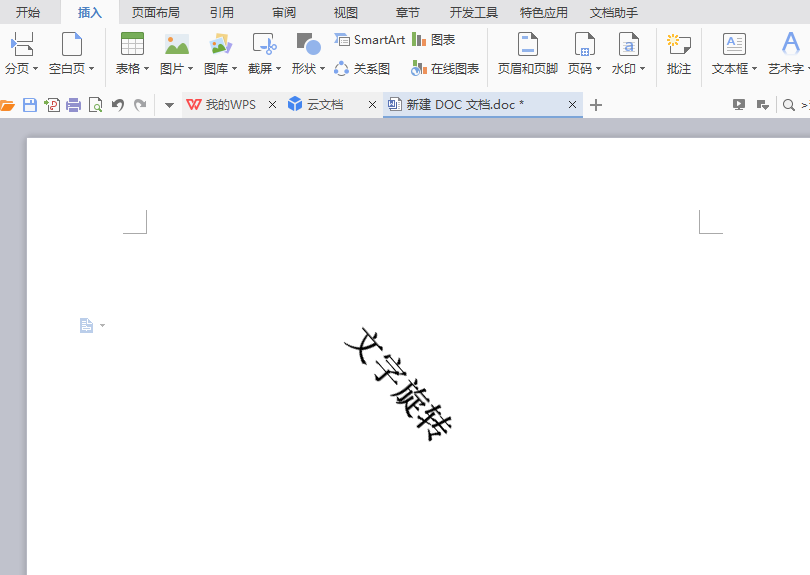The image size is (810, 575).
Task: Expand dropdown beside page-margin document icon
Action: click(102, 325)
